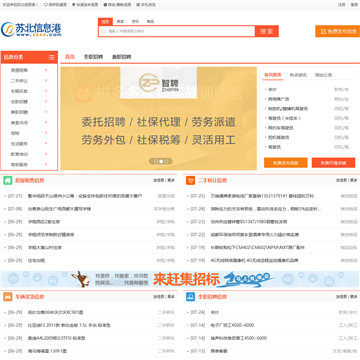This screenshot has width=360, height=360.
Task: Open the 注册 register link
Action: [342, 5]
